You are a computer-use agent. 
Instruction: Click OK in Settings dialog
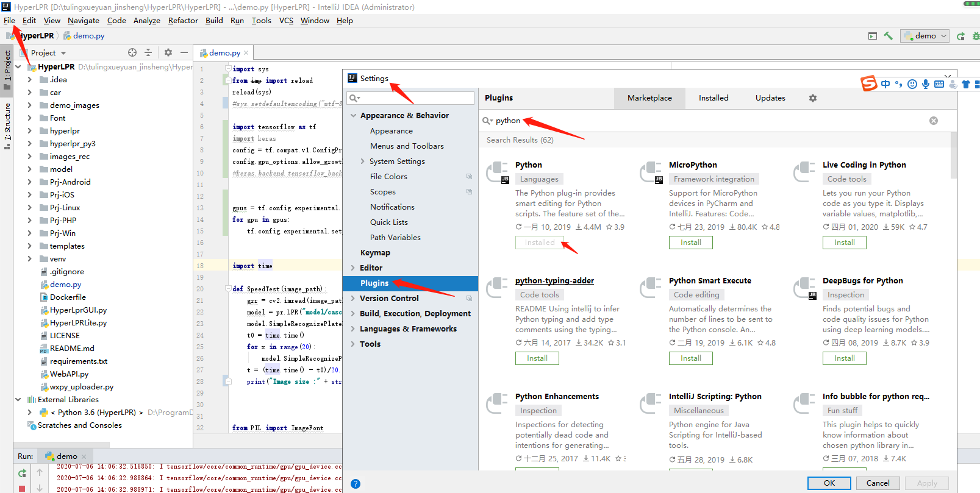tap(829, 483)
